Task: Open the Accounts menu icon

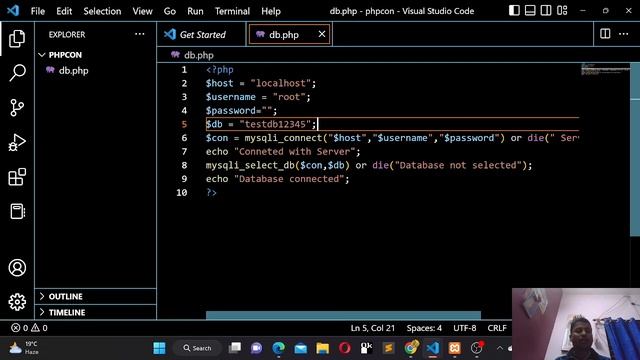Action: tap(17, 268)
